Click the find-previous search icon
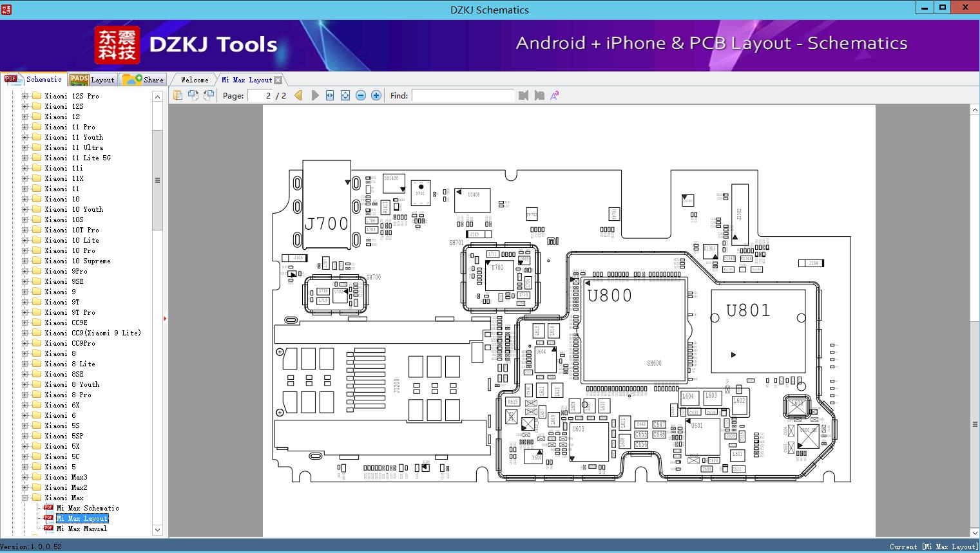 point(524,95)
